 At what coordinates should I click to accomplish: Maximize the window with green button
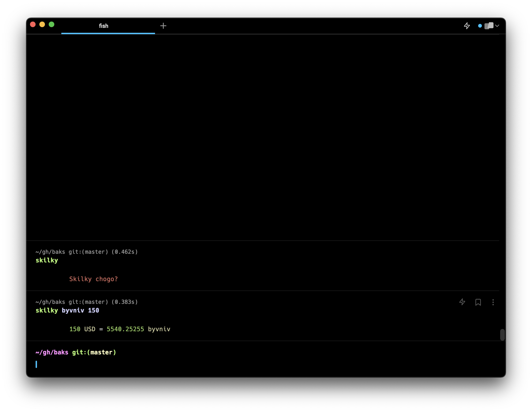click(x=52, y=25)
